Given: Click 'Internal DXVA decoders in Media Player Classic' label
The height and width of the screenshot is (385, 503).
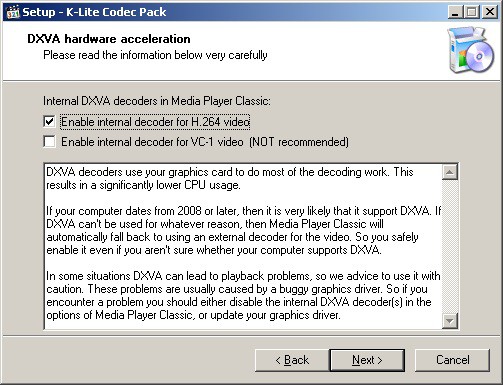Looking at the screenshot, I should pyautogui.click(x=157, y=101).
